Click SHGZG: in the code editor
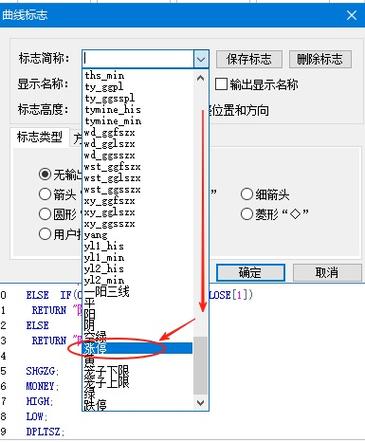Image resolution: width=365 pixels, height=442 pixels. coord(43,371)
